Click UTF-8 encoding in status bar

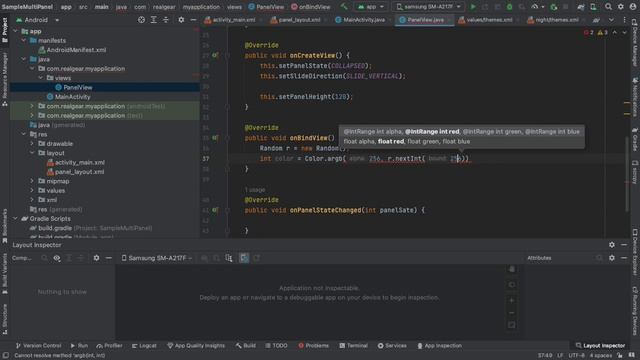576,356
